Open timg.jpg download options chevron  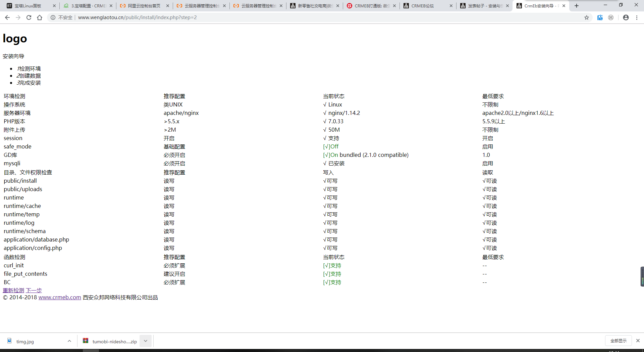(69, 341)
